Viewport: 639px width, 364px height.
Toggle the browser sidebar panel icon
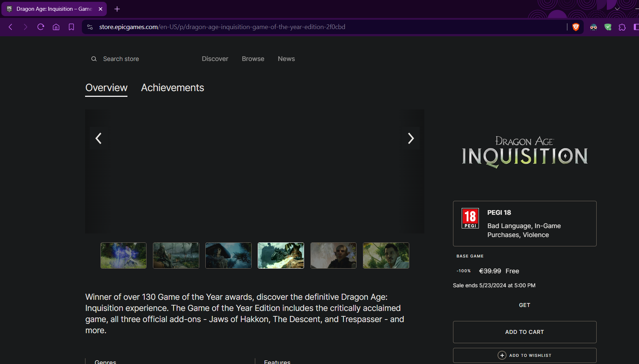point(636,27)
